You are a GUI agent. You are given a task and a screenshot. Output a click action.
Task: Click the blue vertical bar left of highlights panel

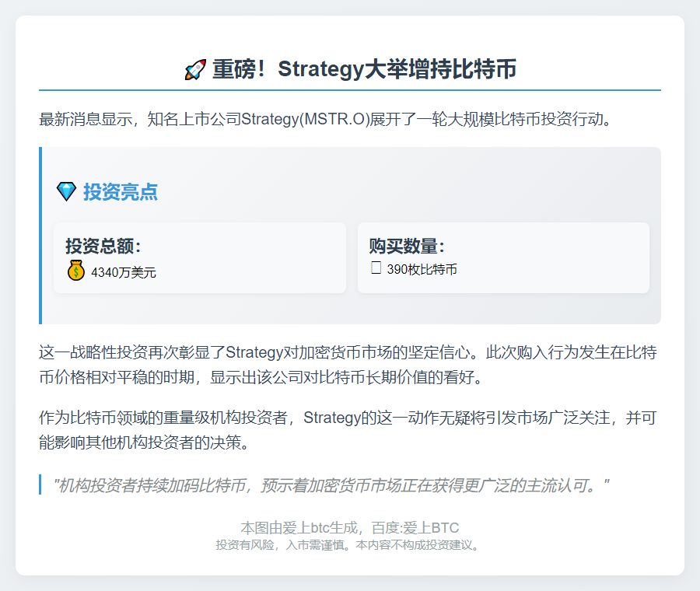pyautogui.click(x=40, y=236)
